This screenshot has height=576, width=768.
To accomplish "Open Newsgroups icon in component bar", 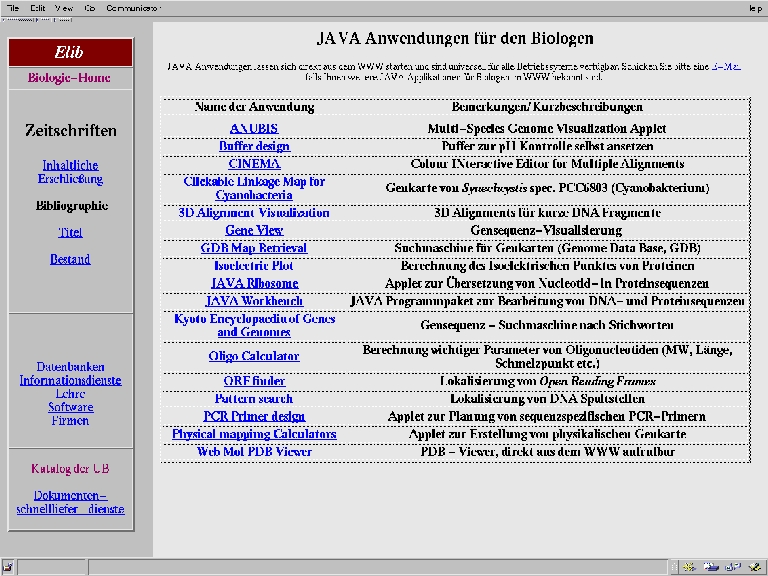I will 731,567.
